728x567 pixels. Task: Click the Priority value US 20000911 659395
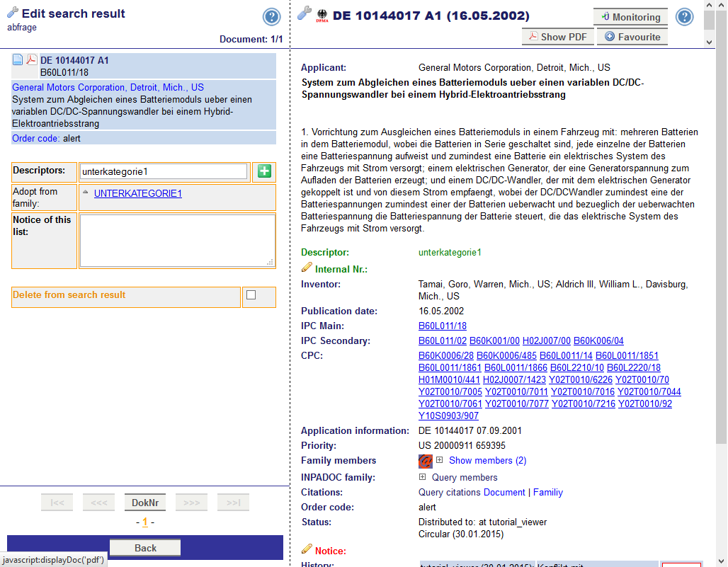462,445
